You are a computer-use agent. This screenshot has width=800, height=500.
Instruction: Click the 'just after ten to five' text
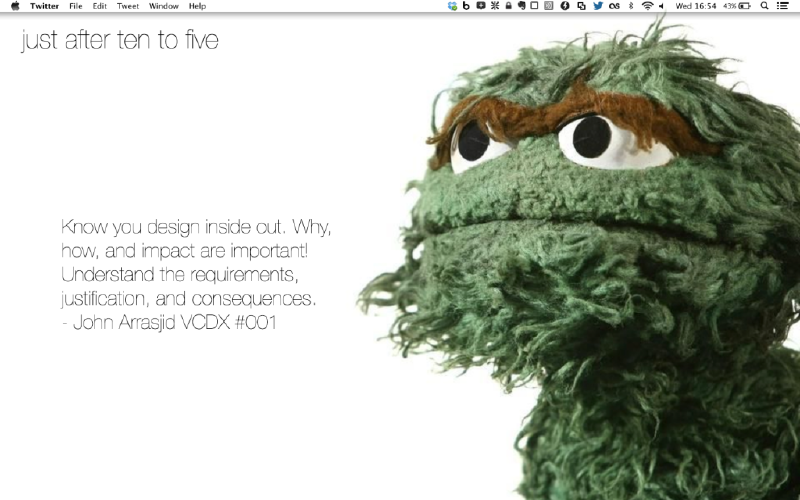(x=120, y=40)
